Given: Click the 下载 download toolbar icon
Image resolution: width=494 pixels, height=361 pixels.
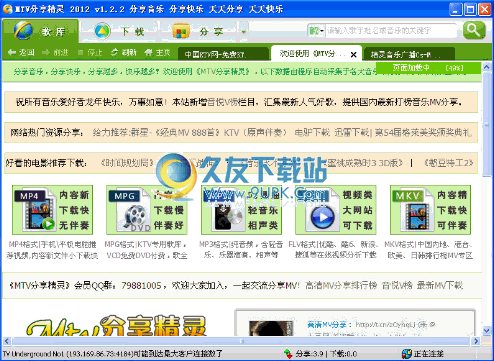Looking at the screenshot, I should pyautogui.click(x=102, y=31).
